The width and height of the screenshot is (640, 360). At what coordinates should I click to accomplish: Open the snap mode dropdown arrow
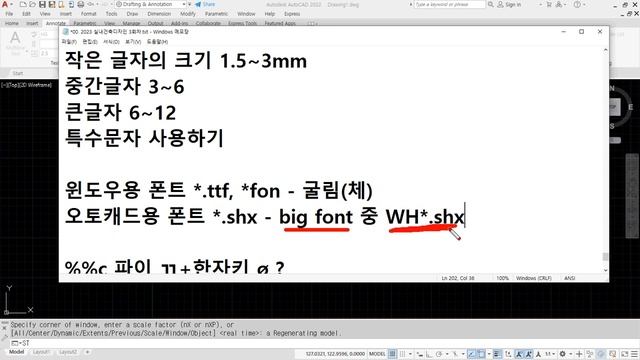point(410,354)
